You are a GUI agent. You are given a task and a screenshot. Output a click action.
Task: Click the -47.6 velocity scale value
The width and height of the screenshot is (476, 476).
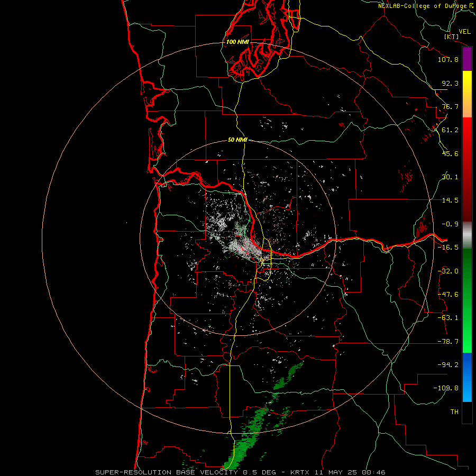(x=448, y=295)
